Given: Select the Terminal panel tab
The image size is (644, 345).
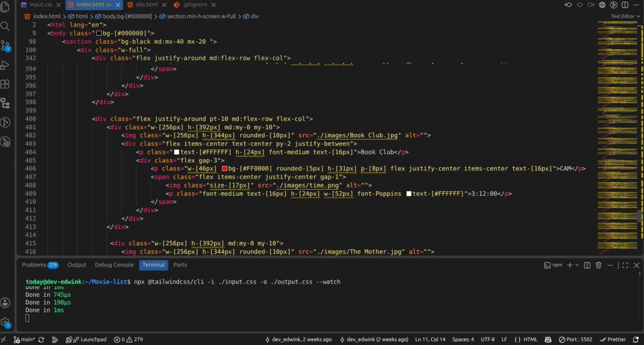Looking at the screenshot, I should [153, 265].
